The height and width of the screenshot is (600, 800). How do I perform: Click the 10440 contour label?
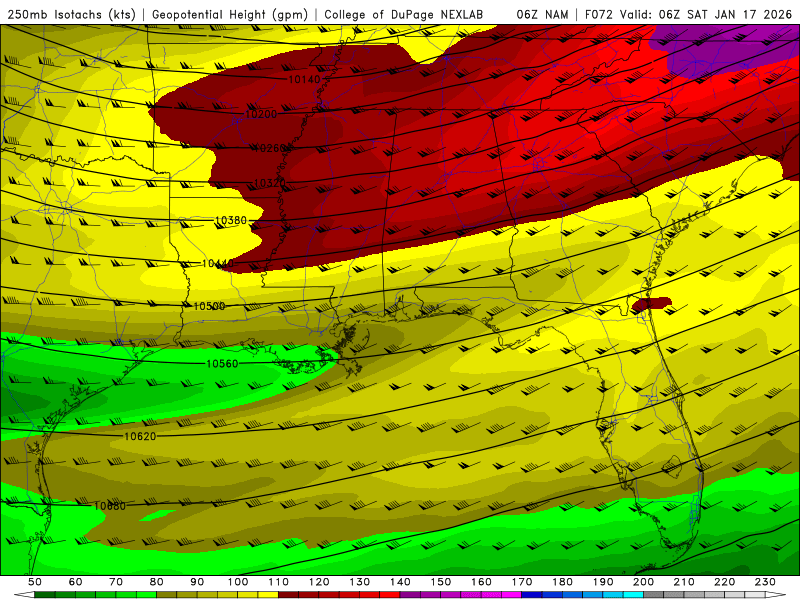point(218,264)
